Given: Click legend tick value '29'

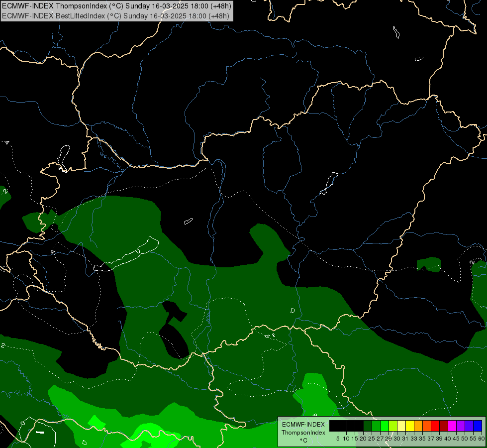Looking at the screenshot, I should [388, 439].
